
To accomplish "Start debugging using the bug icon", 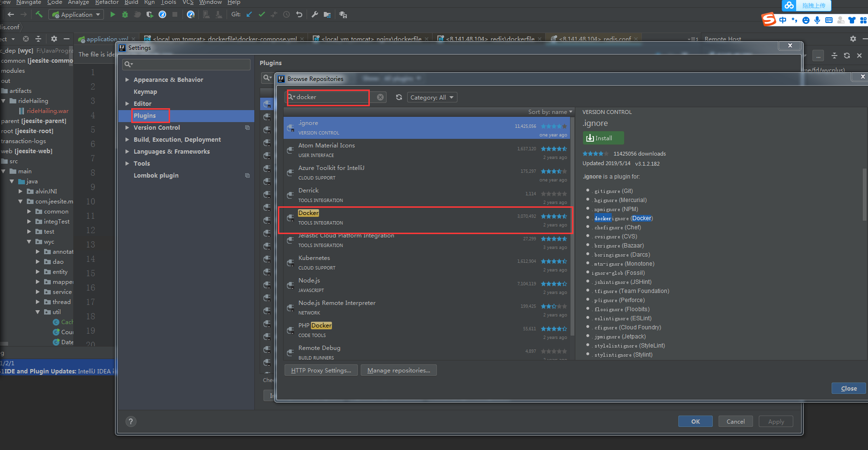I will coord(125,14).
